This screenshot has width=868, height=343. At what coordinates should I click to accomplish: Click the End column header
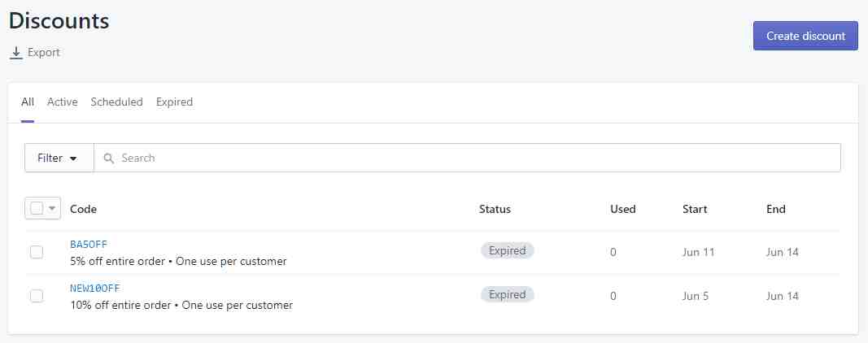(x=775, y=209)
